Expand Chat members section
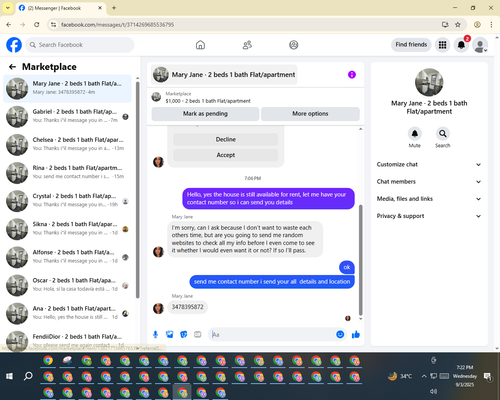Screen dimensions: 500x400 click(429, 182)
